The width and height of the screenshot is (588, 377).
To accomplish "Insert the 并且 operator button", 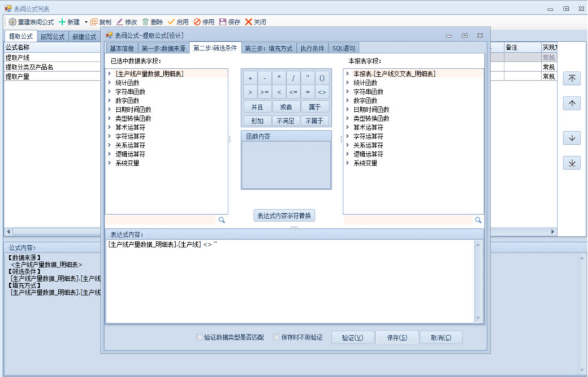I will (x=257, y=106).
